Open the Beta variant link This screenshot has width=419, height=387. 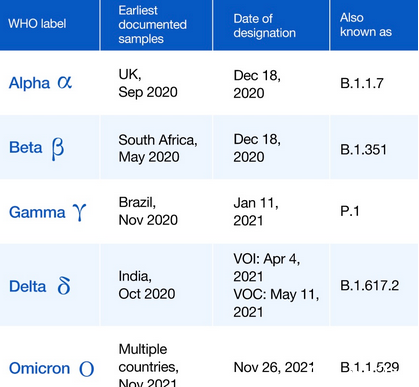(26, 147)
